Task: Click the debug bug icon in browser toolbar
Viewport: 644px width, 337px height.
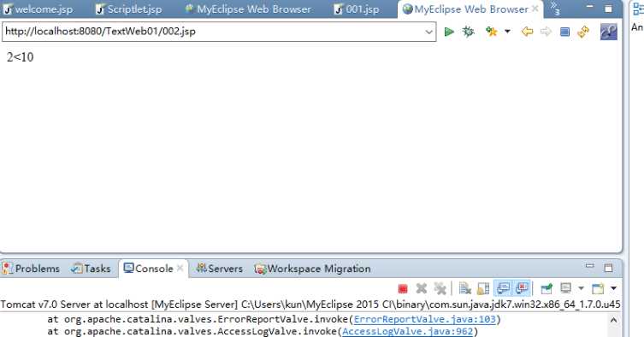Action: click(468, 32)
